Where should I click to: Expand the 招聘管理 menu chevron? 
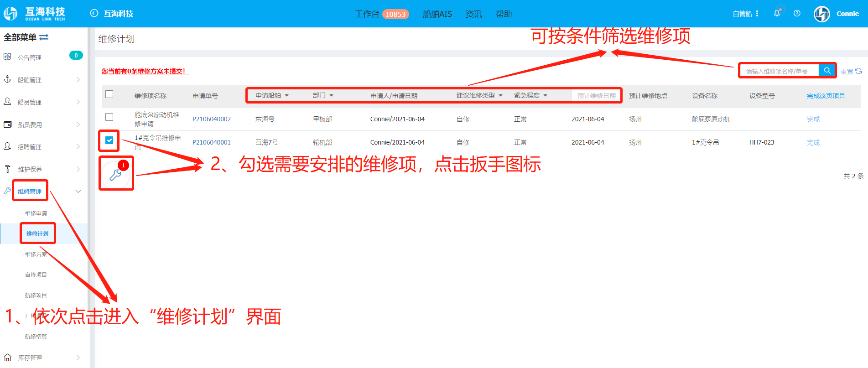pyautogui.click(x=78, y=147)
